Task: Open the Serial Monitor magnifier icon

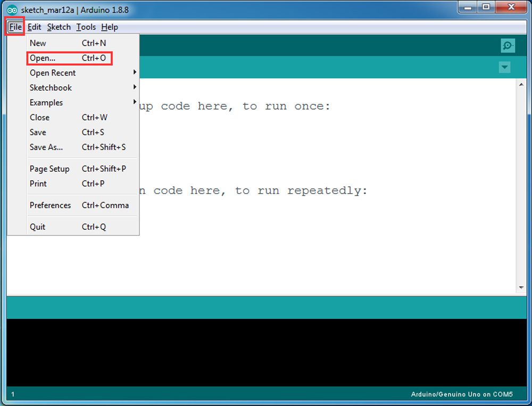Action: [x=508, y=45]
